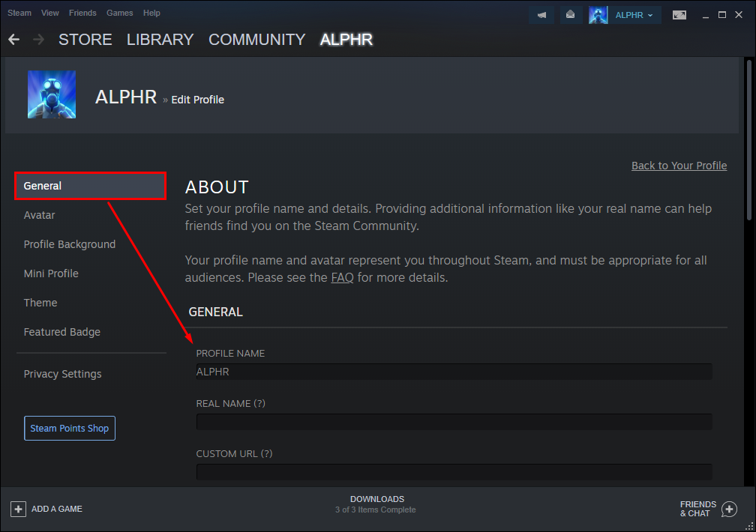Open the Games menu
756x532 pixels.
[x=119, y=13]
